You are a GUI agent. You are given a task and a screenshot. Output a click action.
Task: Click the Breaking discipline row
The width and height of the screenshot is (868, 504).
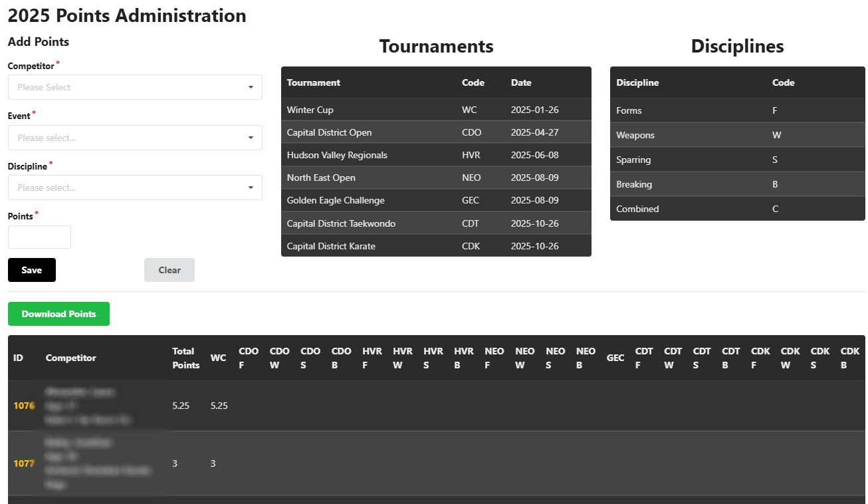click(736, 184)
